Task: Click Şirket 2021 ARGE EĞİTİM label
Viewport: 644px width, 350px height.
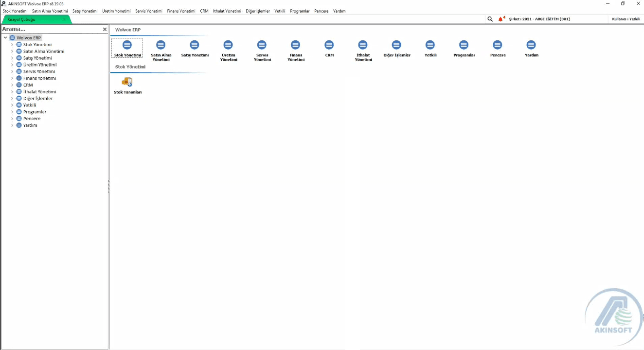Action: click(x=539, y=19)
